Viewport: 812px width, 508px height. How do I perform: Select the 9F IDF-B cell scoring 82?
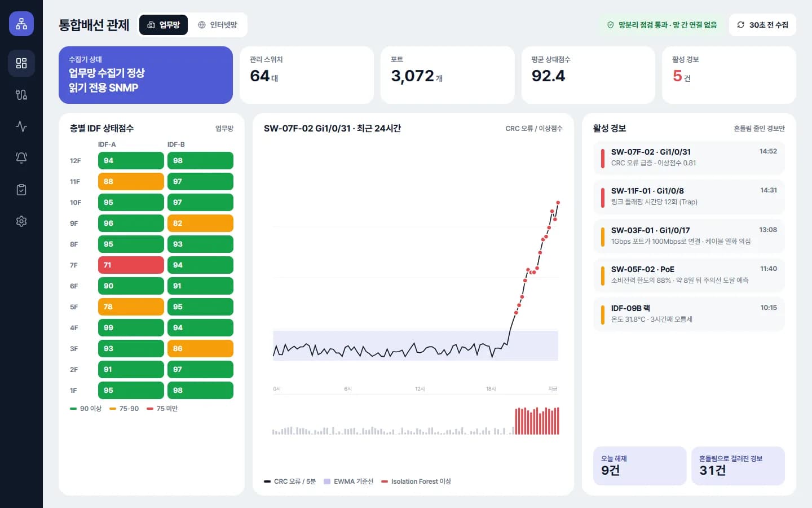tap(200, 223)
